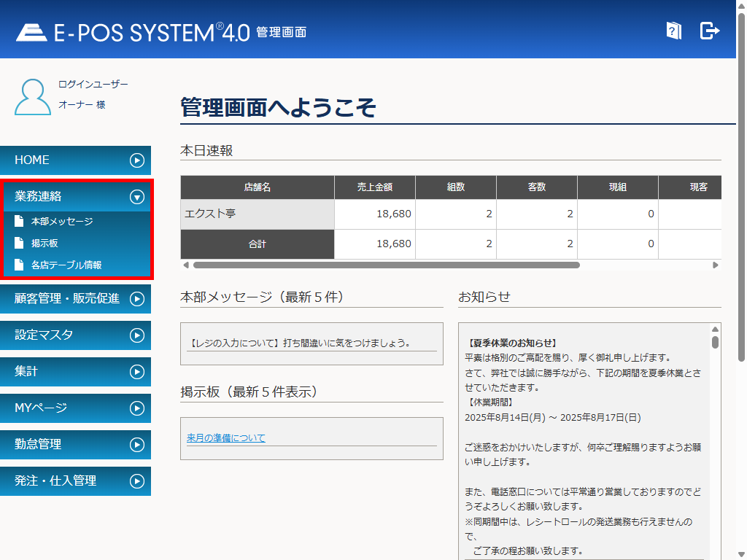The image size is (747, 560).
Task: Click document icon beside 掲示板 in sidebar
Action: pos(19,244)
